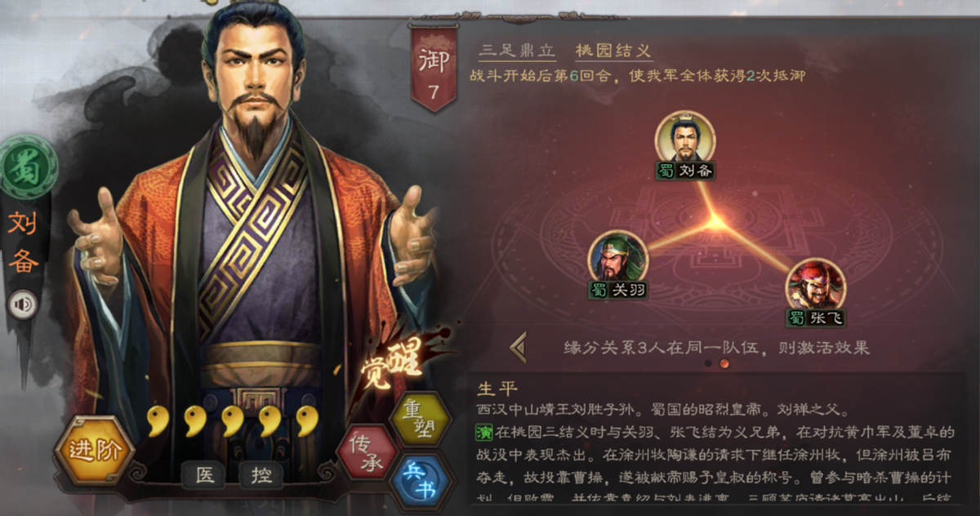Play the character voice speaker icon
The height and width of the screenshot is (516, 980).
click(x=24, y=305)
